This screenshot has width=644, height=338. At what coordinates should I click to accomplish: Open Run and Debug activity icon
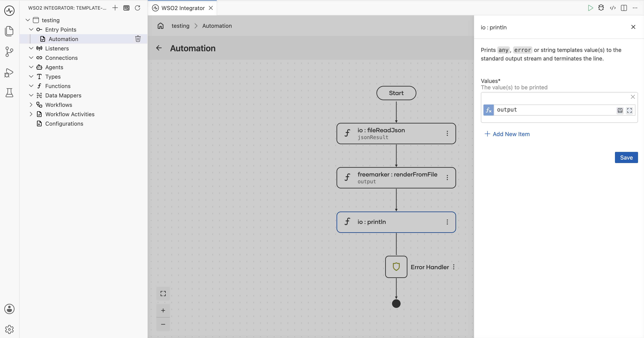pos(9,73)
